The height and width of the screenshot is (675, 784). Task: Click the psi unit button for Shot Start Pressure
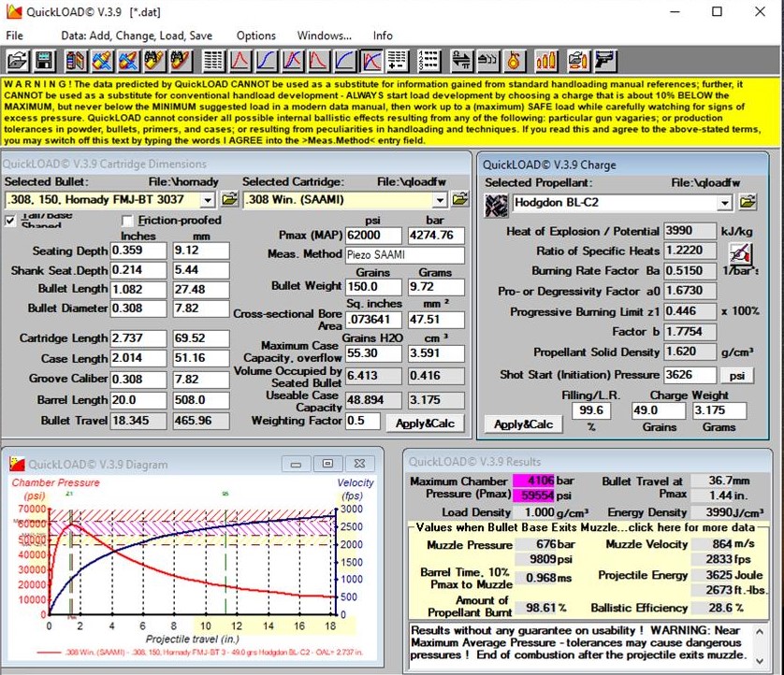(735, 375)
